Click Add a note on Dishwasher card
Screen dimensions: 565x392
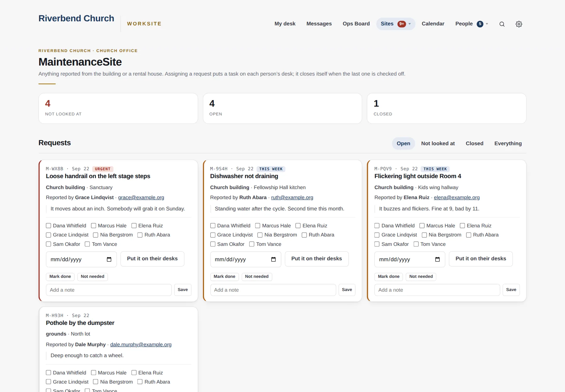pyautogui.click(x=273, y=290)
